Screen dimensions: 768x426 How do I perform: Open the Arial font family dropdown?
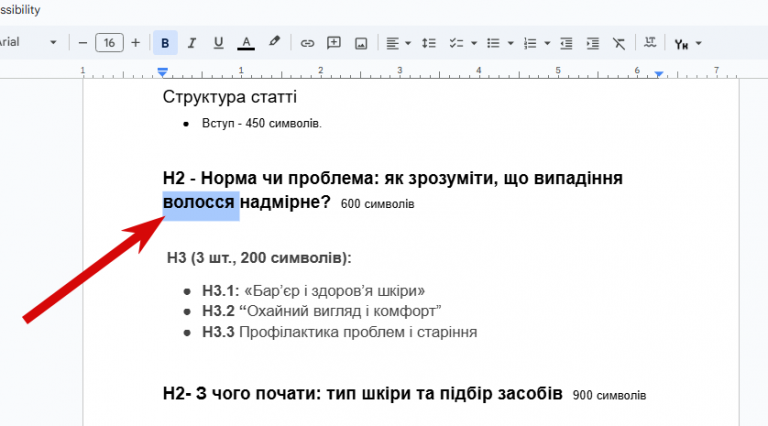[x=28, y=42]
